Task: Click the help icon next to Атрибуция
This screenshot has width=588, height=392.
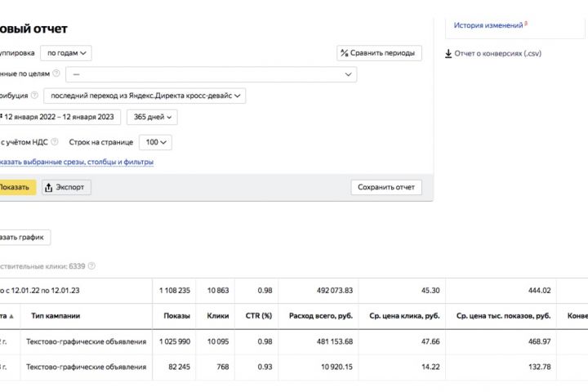Action: (x=34, y=96)
